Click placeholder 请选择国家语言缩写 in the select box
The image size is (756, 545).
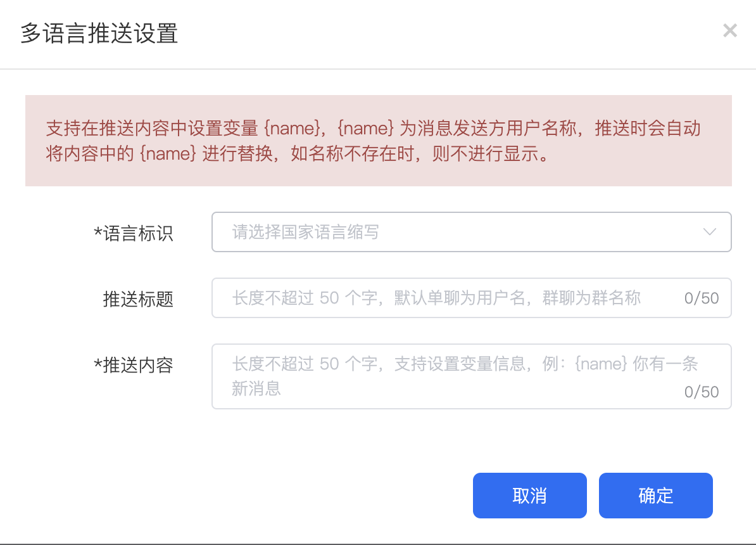(306, 232)
